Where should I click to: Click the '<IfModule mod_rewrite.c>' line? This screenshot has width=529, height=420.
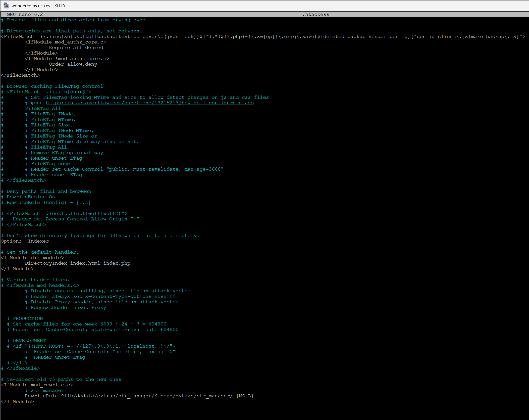(37, 385)
